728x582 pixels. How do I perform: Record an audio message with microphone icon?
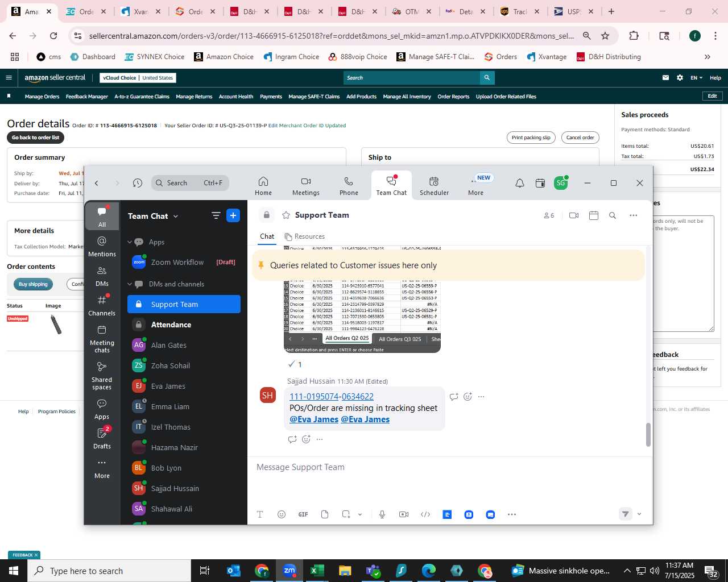(x=382, y=514)
